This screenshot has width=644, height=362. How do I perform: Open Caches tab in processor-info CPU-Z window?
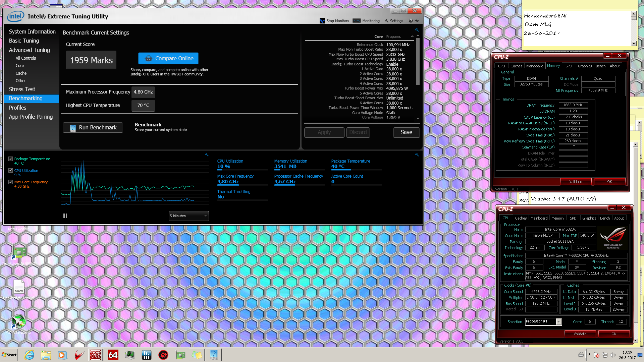(x=521, y=218)
